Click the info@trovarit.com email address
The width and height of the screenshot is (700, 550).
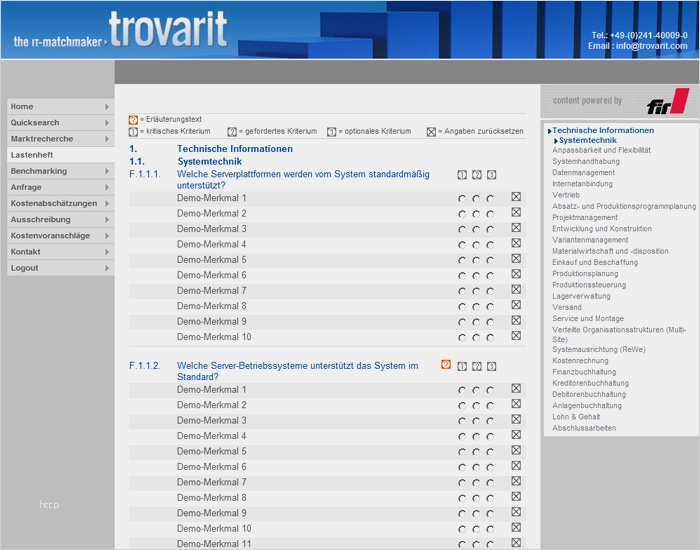(x=651, y=46)
